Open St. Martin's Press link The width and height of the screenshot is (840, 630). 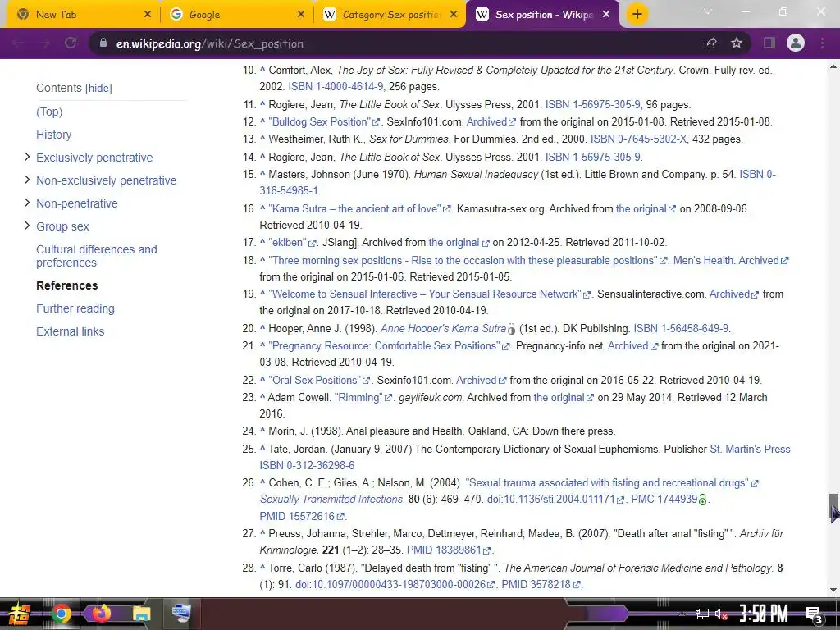[x=750, y=449]
